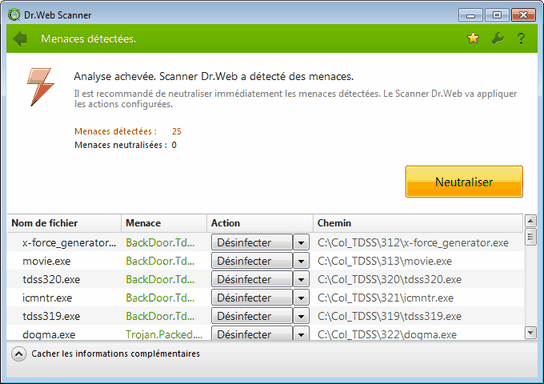The width and height of the screenshot is (544, 384).
Task: Go back using the green arrow icon
Action: point(20,39)
